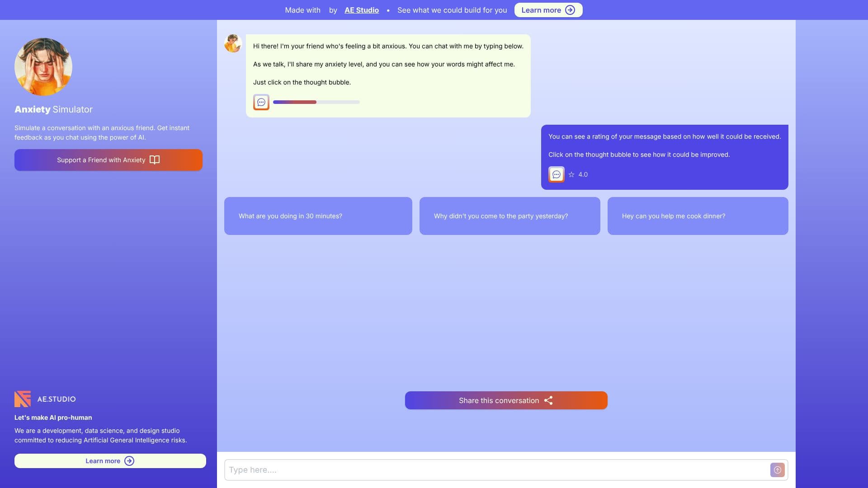Click the arrow icon on the top banner Learn more

570,10
